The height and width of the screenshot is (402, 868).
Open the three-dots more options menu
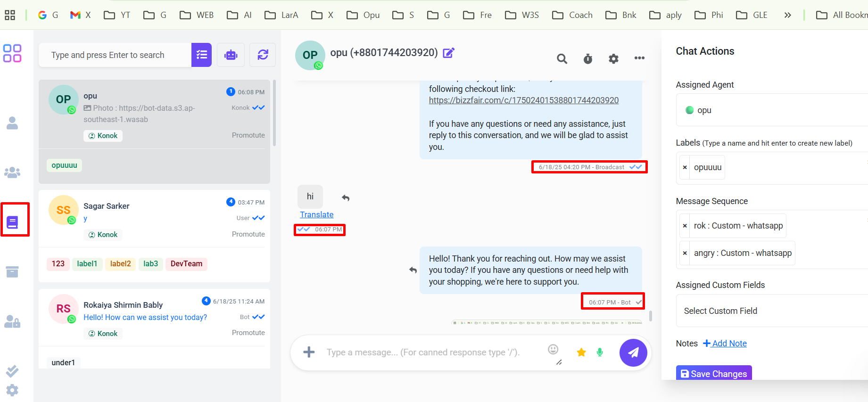[639, 58]
